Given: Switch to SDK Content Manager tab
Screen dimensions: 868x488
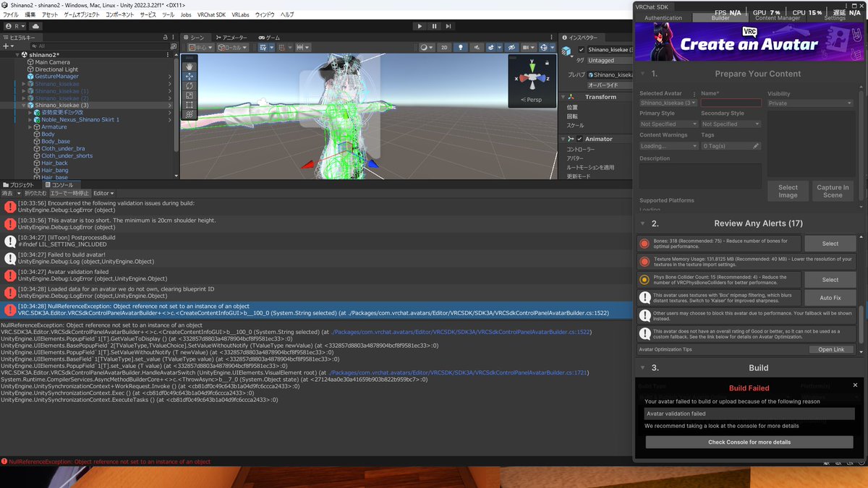Looking at the screenshot, I should point(778,18).
